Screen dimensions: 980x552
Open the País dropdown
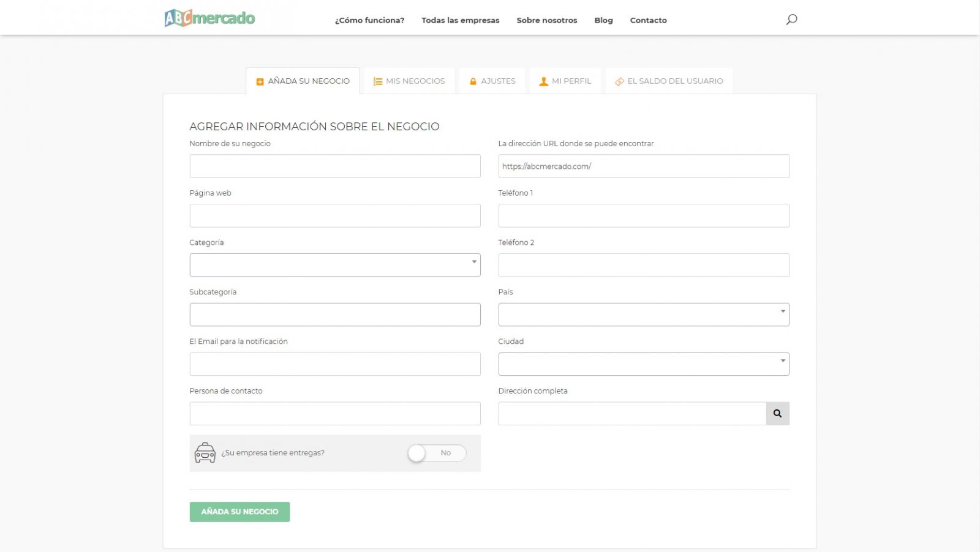[x=644, y=315]
